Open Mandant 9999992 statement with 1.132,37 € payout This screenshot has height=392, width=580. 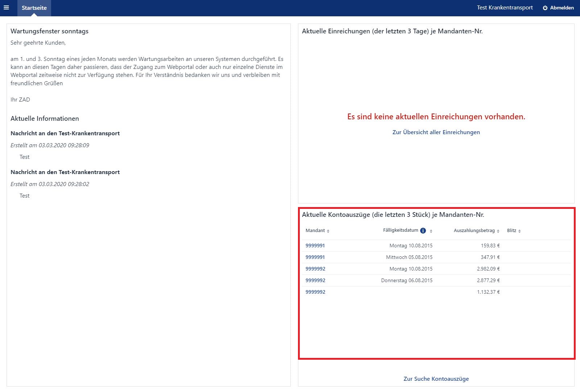(x=315, y=292)
